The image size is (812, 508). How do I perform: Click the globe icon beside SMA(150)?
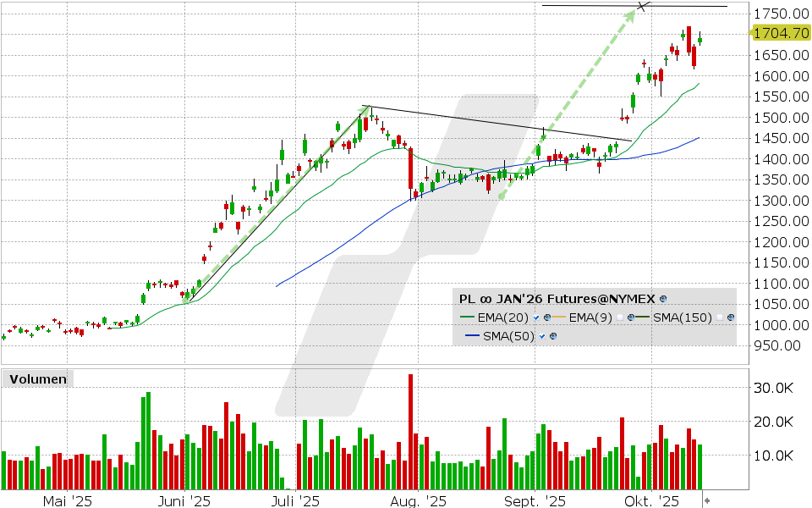coord(732,317)
